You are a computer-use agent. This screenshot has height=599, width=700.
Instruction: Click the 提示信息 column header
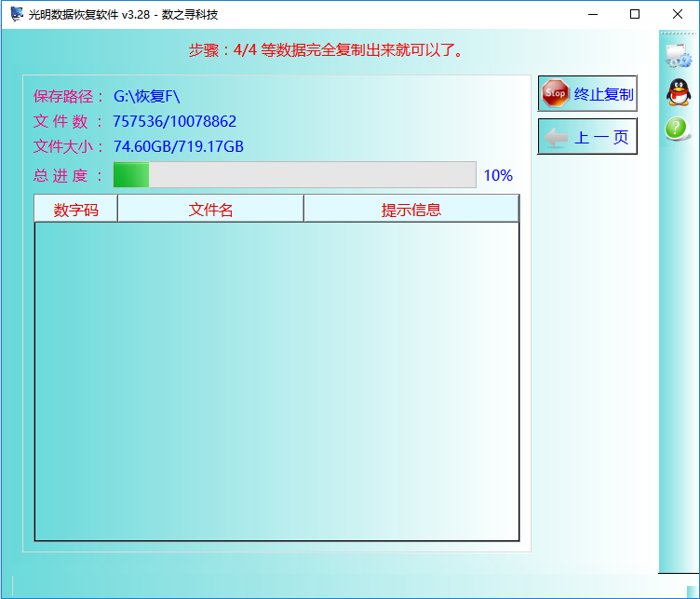411,209
